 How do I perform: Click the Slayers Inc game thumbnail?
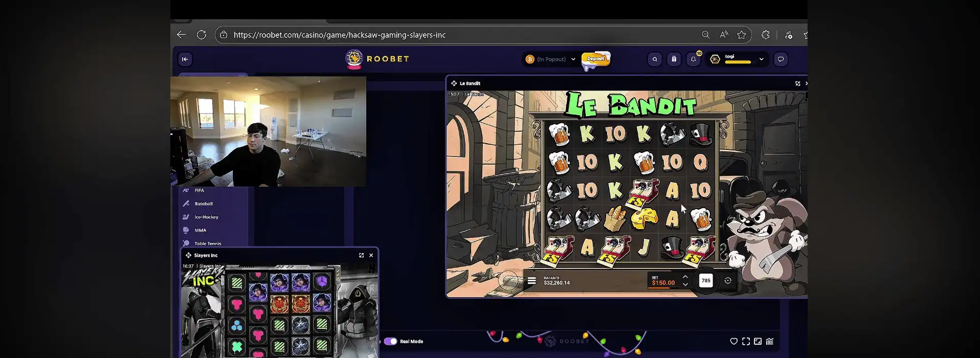[280, 310]
